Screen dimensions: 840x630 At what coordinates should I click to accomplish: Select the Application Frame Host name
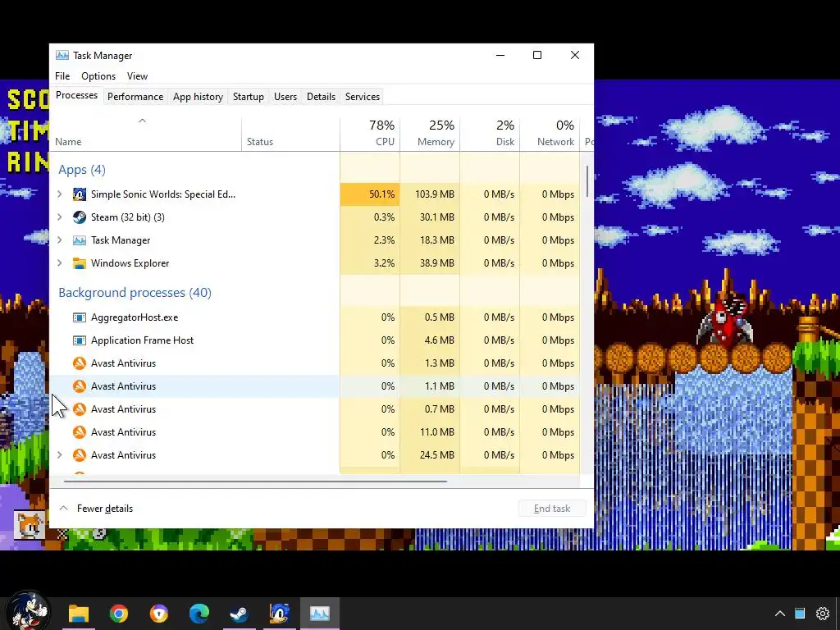click(142, 340)
